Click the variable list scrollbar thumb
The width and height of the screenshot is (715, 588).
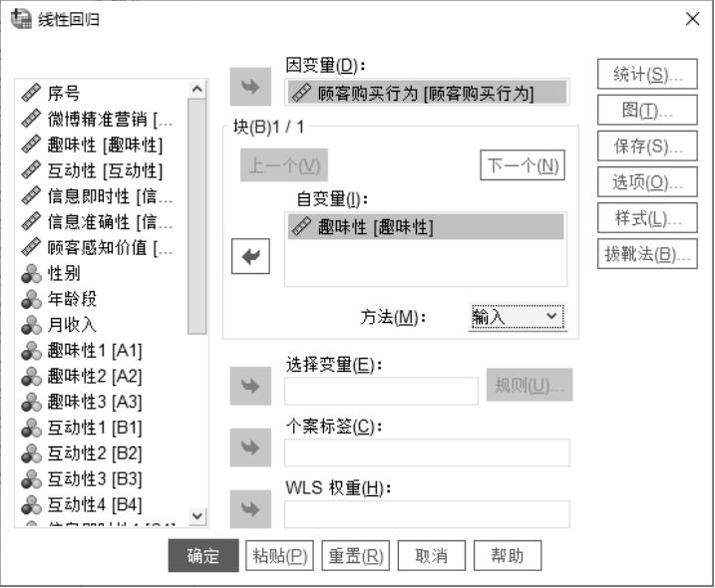click(197, 216)
